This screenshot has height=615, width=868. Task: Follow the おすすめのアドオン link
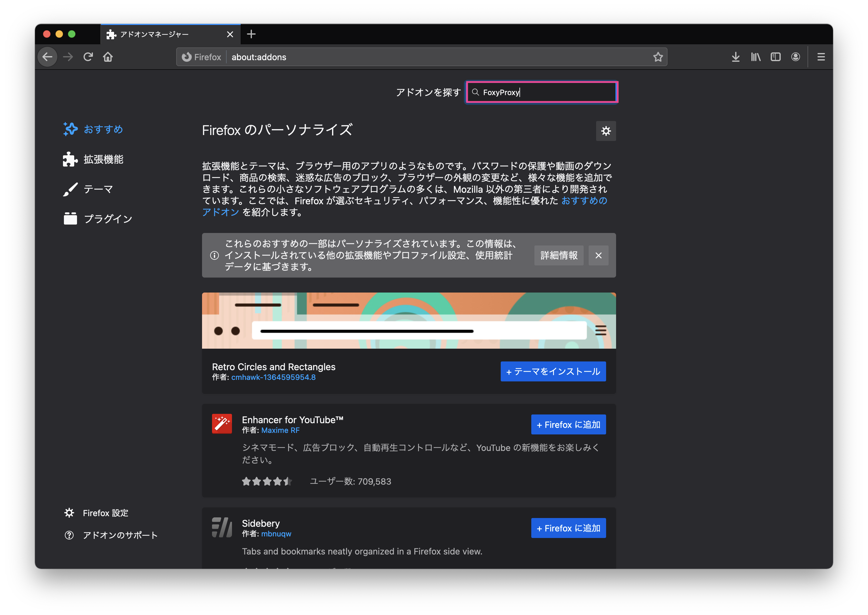coord(584,201)
